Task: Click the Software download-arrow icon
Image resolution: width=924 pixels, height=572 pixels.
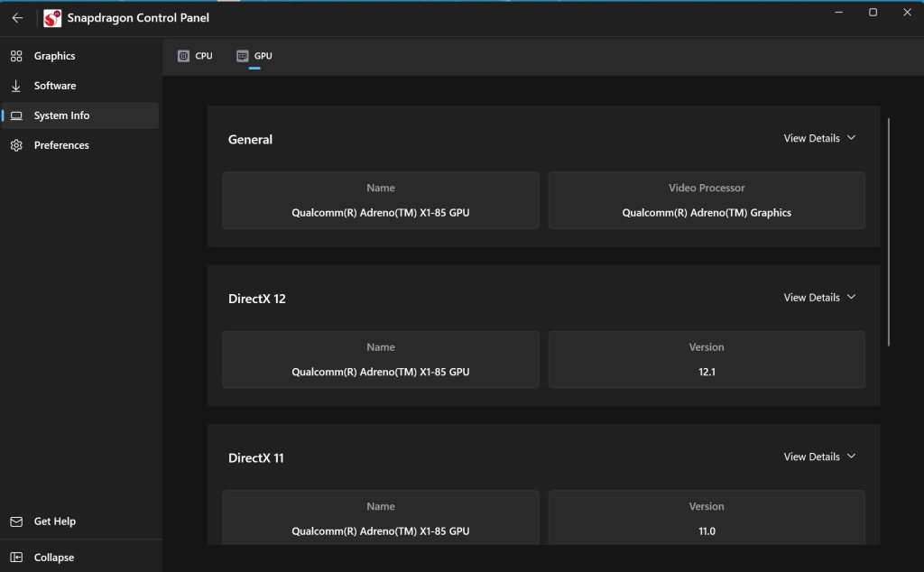Action: tap(14, 85)
